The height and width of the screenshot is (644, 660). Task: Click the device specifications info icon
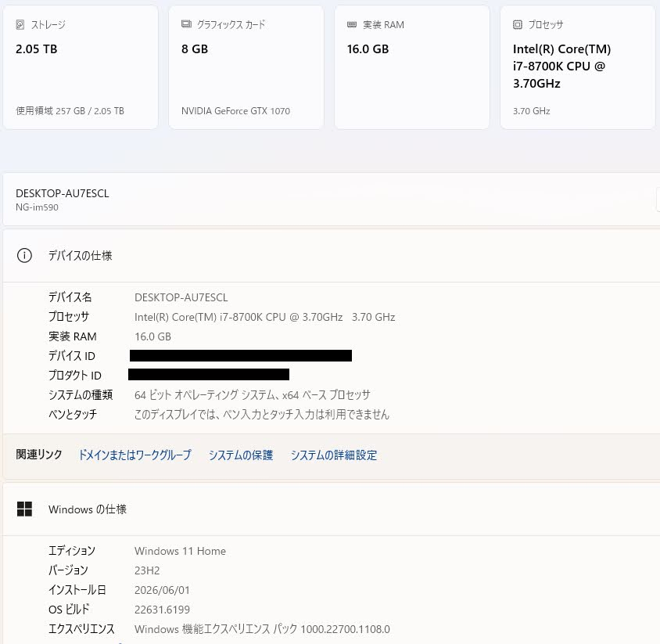pos(24,255)
